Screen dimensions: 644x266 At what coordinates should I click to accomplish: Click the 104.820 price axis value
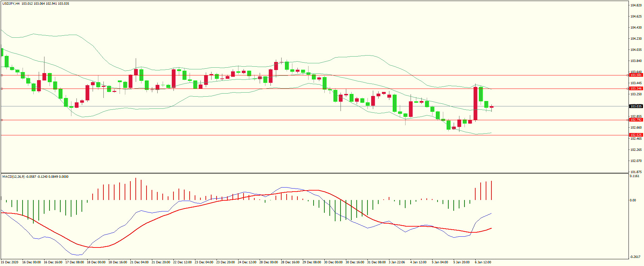coord(636,5)
